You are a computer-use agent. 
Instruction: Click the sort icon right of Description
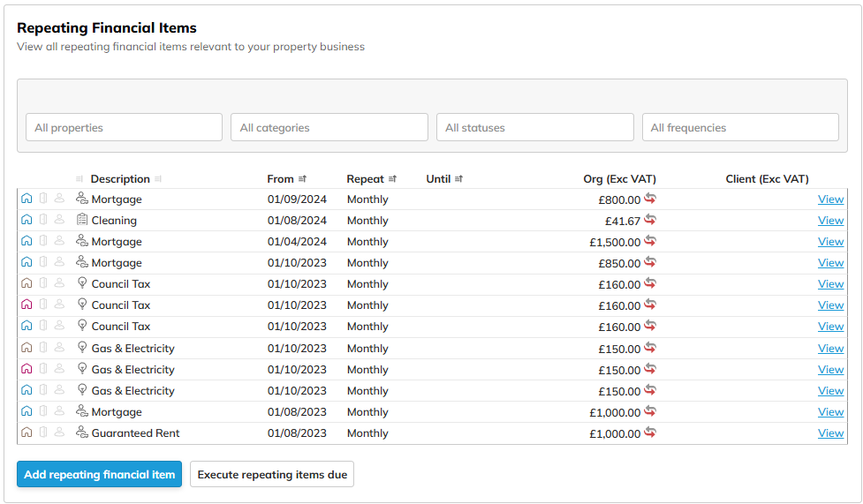158,179
